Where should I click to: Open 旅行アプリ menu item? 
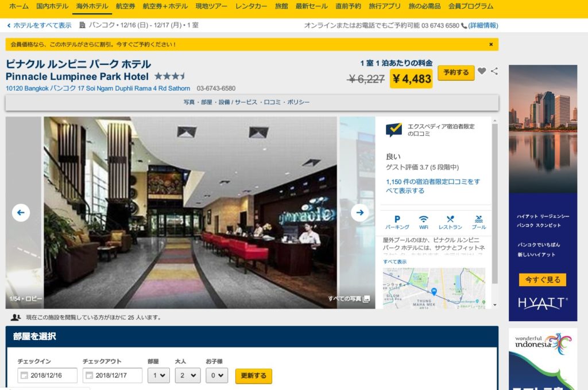385,6
